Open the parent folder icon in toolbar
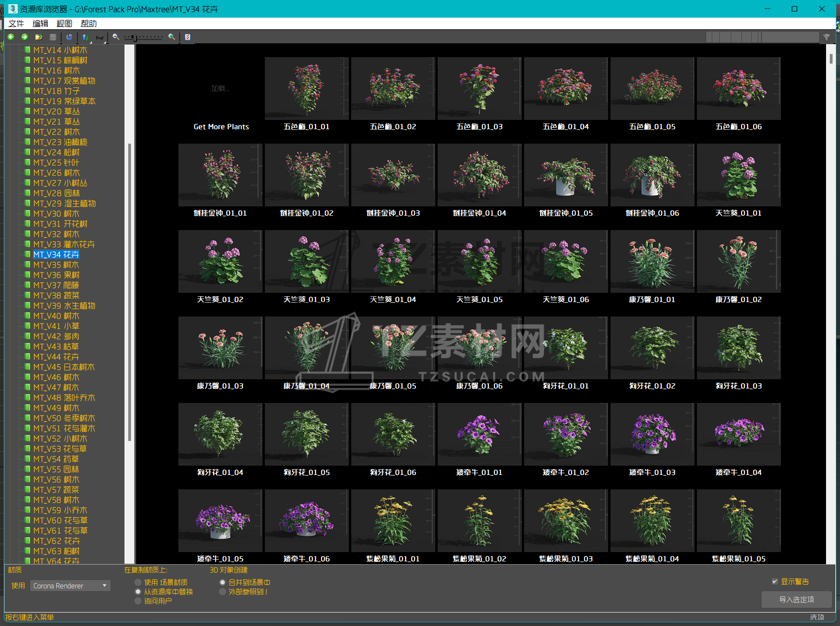Viewport: 840px width, 626px height. tap(39, 37)
